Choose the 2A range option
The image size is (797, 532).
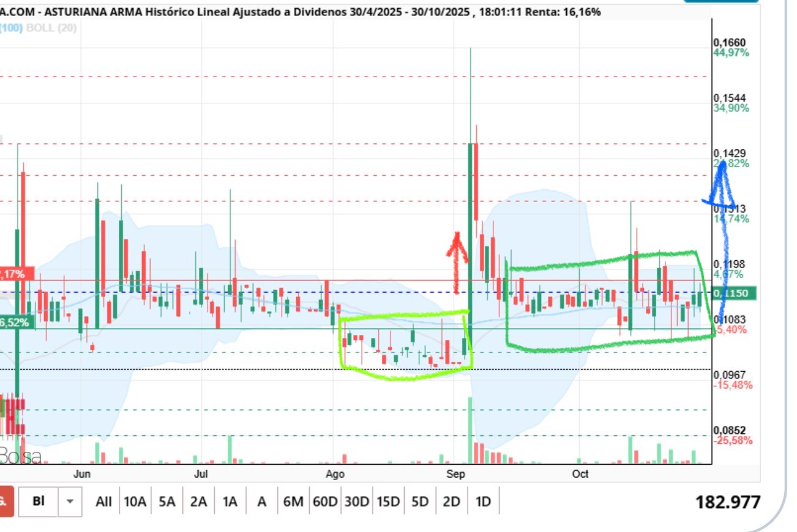[x=198, y=502]
